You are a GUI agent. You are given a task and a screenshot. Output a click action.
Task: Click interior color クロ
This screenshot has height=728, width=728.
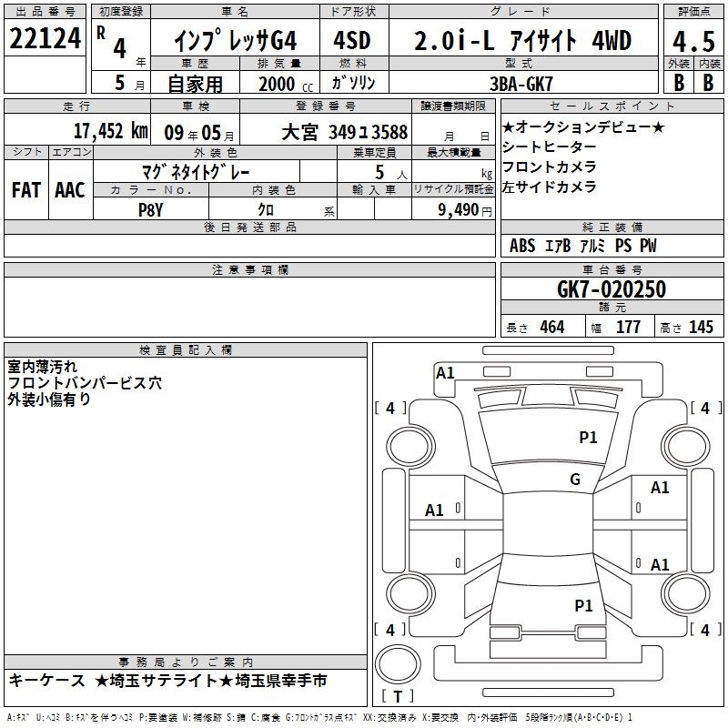(x=266, y=210)
